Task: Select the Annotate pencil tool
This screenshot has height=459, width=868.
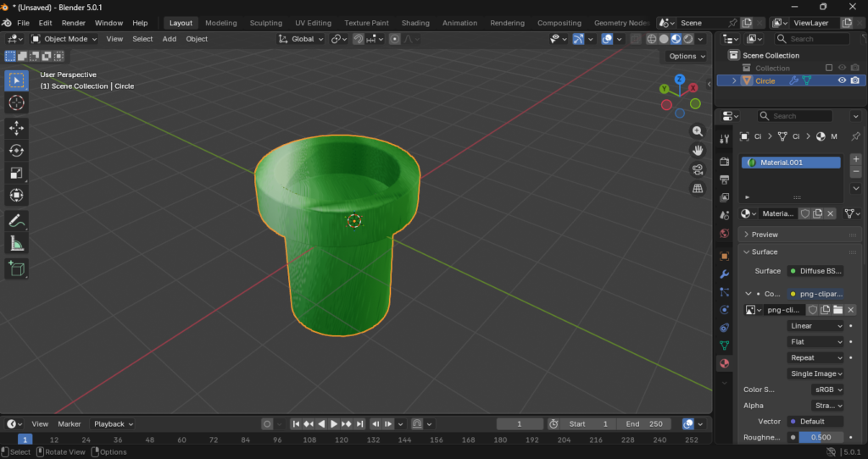Action: (x=16, y=220)
